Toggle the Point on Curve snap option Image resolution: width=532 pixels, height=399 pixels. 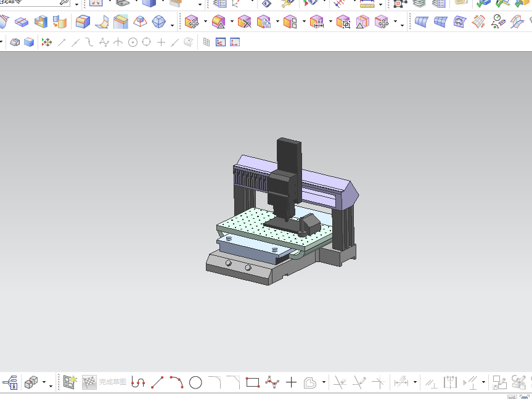pyautogui.click(x=174, y=43)
